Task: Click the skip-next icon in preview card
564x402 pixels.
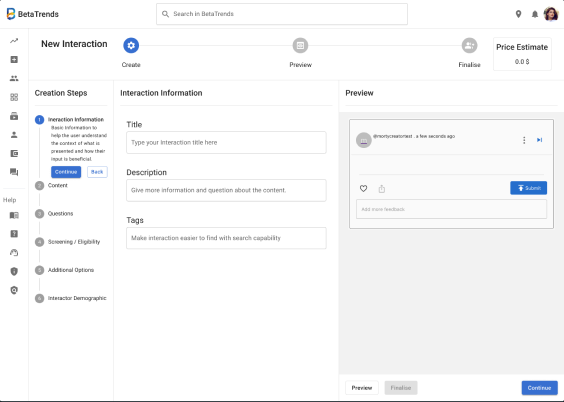Action: coord(540,140)
